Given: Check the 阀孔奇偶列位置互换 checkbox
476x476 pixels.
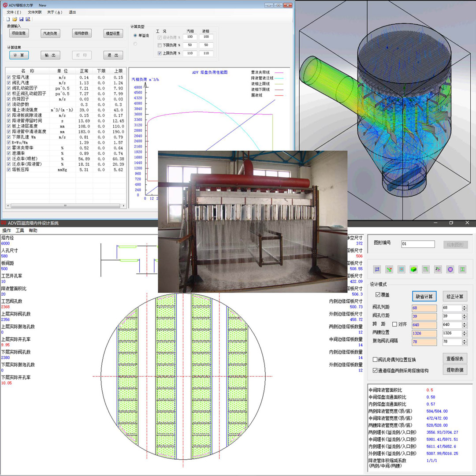Looking at the screenshot, I should pyautogui.click(x=375, y=360).
